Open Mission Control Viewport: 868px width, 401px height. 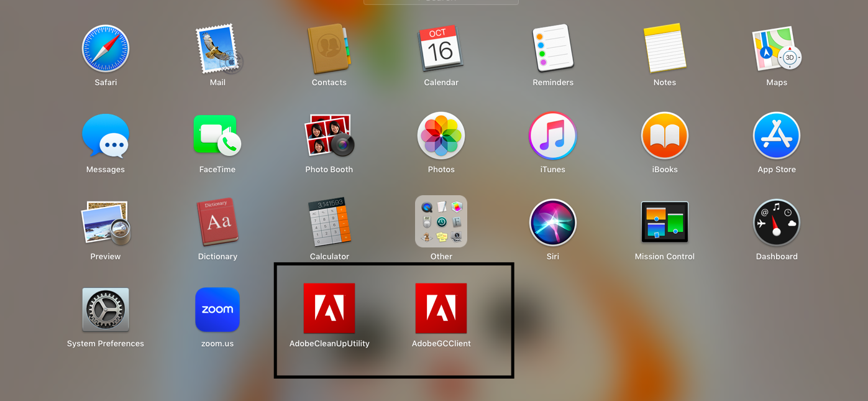pos(665,221)
